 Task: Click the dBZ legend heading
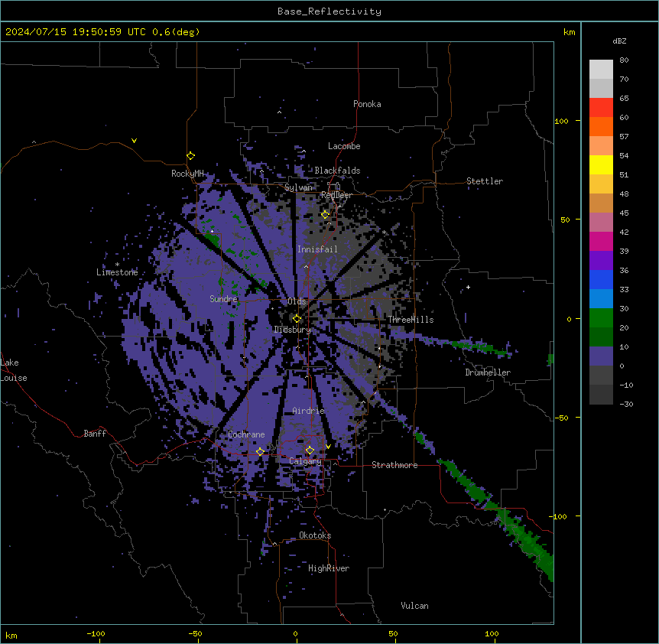(x=619, y=41)
